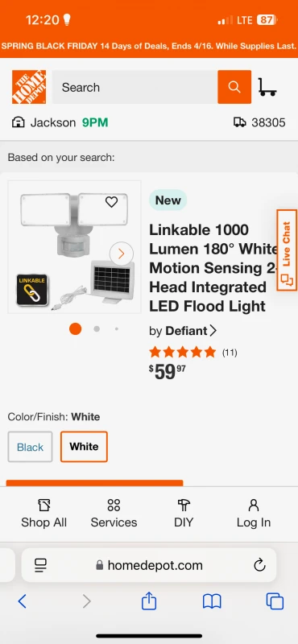Open the 11 star reviews rating

click(193, 352)
